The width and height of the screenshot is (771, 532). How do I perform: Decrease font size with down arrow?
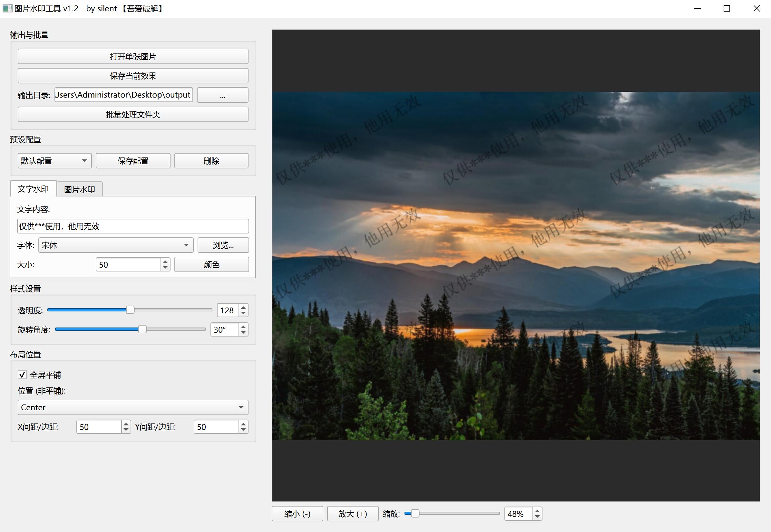(165, 268)
